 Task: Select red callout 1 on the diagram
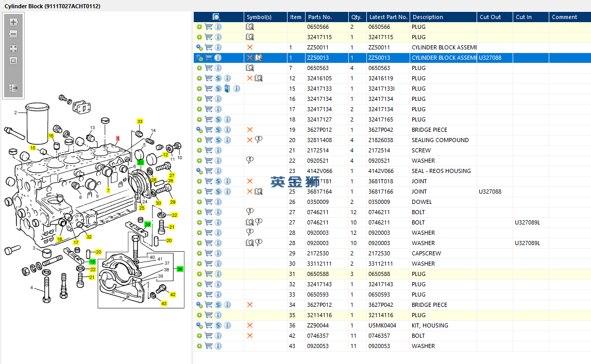click(118, 138)
